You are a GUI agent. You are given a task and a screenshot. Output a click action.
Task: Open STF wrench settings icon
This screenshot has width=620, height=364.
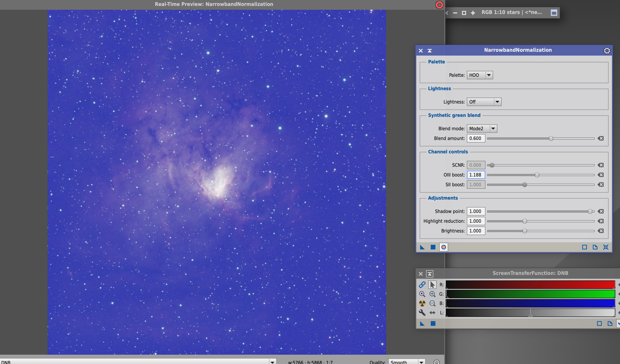(422, 313)
